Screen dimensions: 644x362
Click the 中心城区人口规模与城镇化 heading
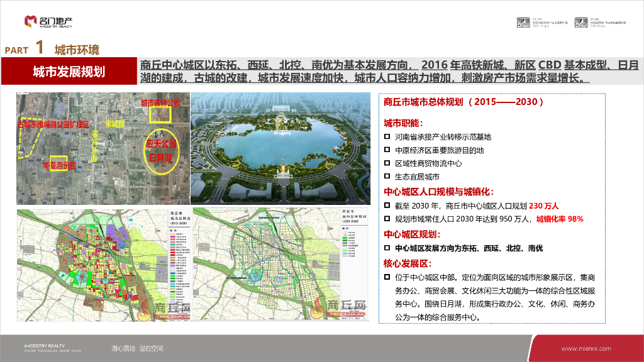tap(438, 192)
